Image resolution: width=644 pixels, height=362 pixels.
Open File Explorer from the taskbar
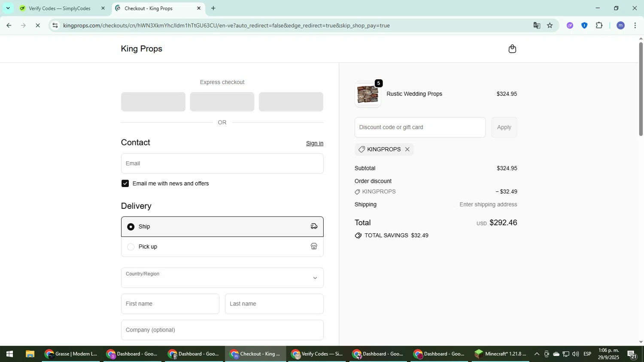[x=30, y=354]
